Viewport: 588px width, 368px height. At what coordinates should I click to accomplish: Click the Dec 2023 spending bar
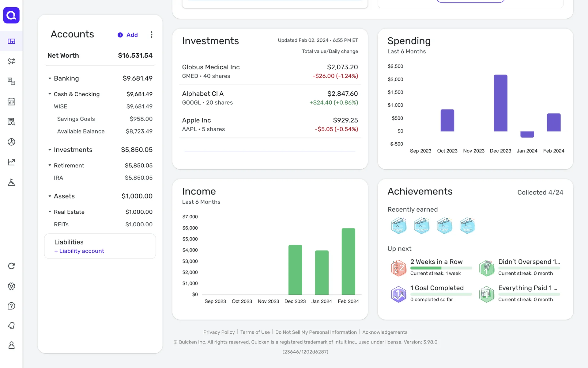pyautogui.click(x=500, y=103)
